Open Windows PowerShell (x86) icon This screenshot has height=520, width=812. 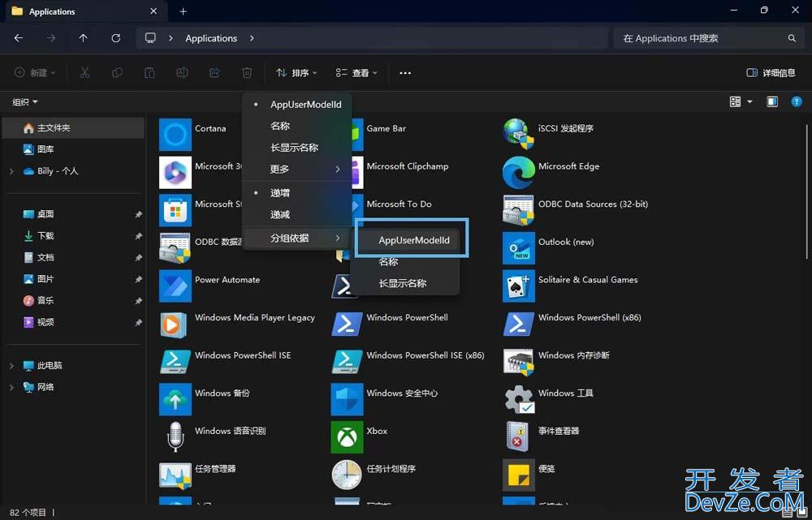[x=518, y=324]
